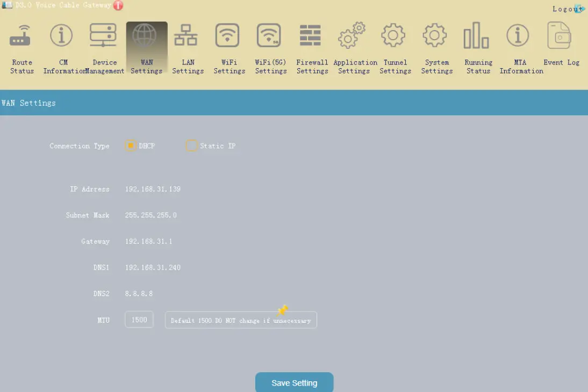588x392 pixels.
Task: Click the LAN Settings menu label
Action: click(x=188, y=67)
